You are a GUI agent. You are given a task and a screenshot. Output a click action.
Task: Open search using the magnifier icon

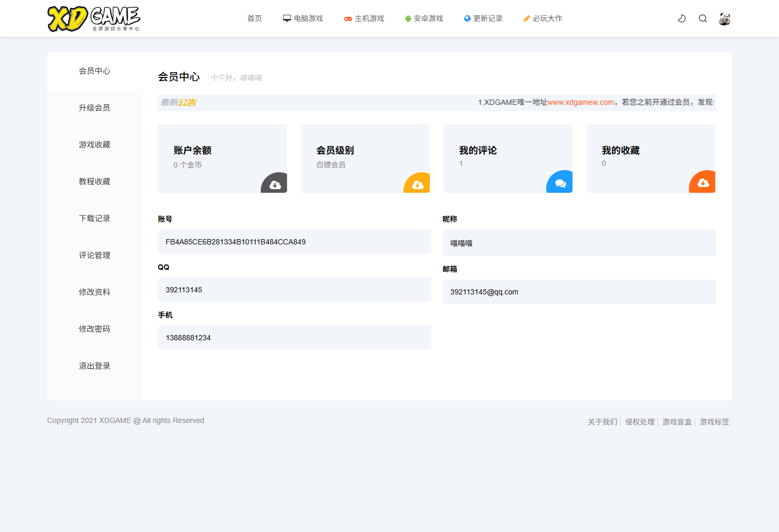click(703, 18)
